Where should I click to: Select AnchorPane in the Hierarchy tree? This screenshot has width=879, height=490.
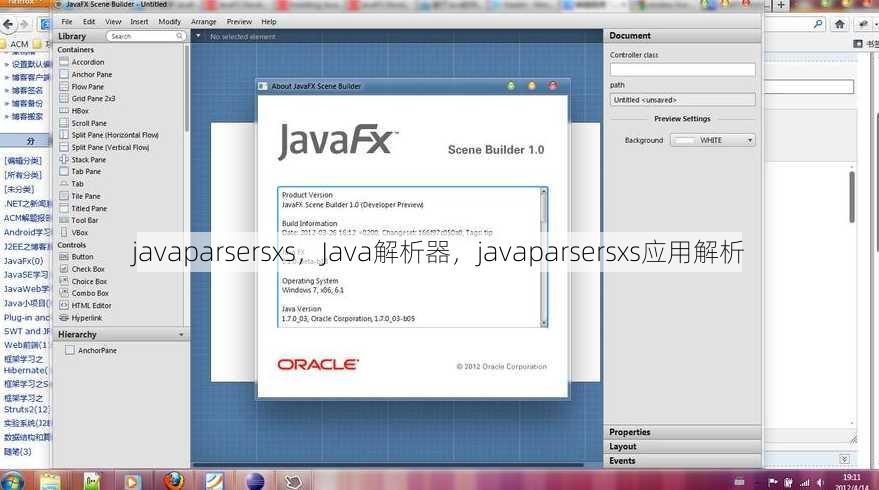[97, 350]
